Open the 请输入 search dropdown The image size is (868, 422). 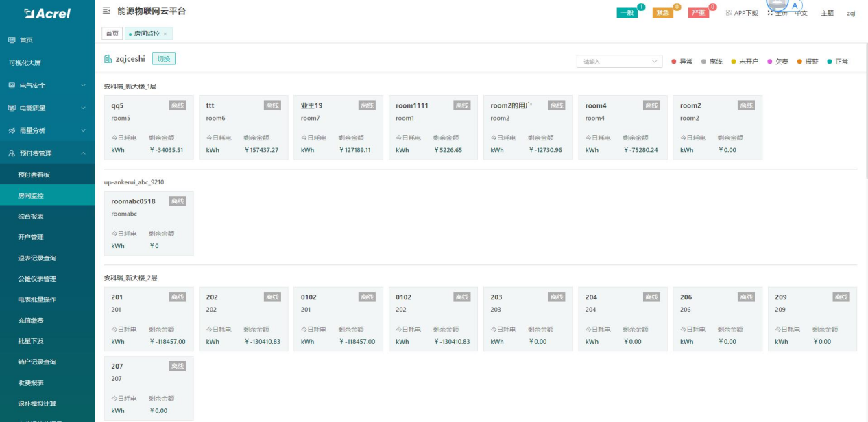(619, 62)
